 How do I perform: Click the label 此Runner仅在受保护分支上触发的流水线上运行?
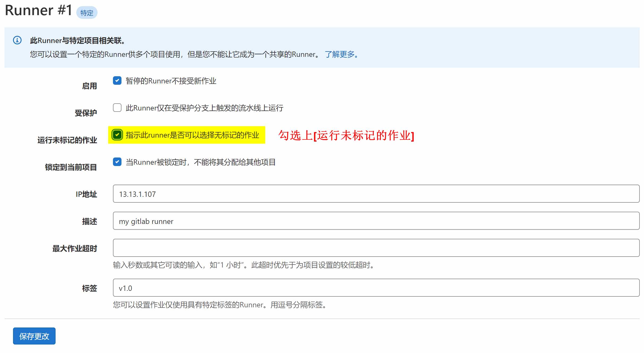[x=204, y=108]
